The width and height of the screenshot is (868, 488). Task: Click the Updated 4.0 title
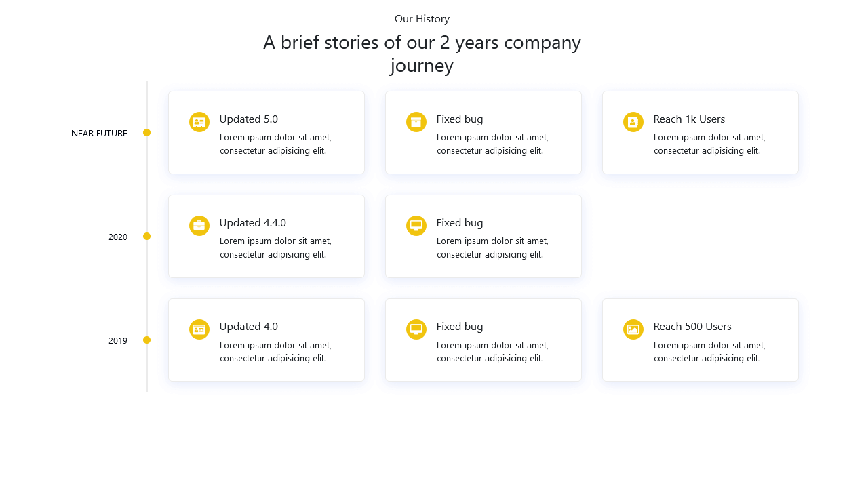coord(248,327)
